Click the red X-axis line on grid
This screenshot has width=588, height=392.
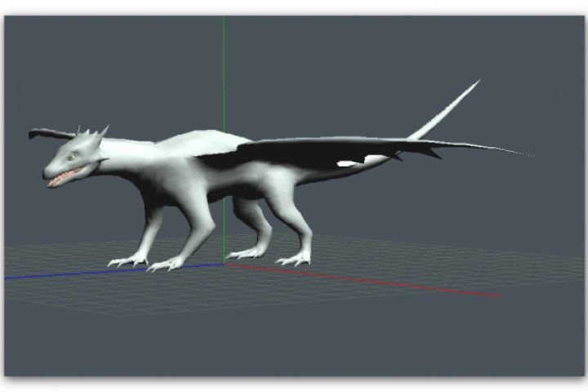pyautogui.click(x=363, y=280)
